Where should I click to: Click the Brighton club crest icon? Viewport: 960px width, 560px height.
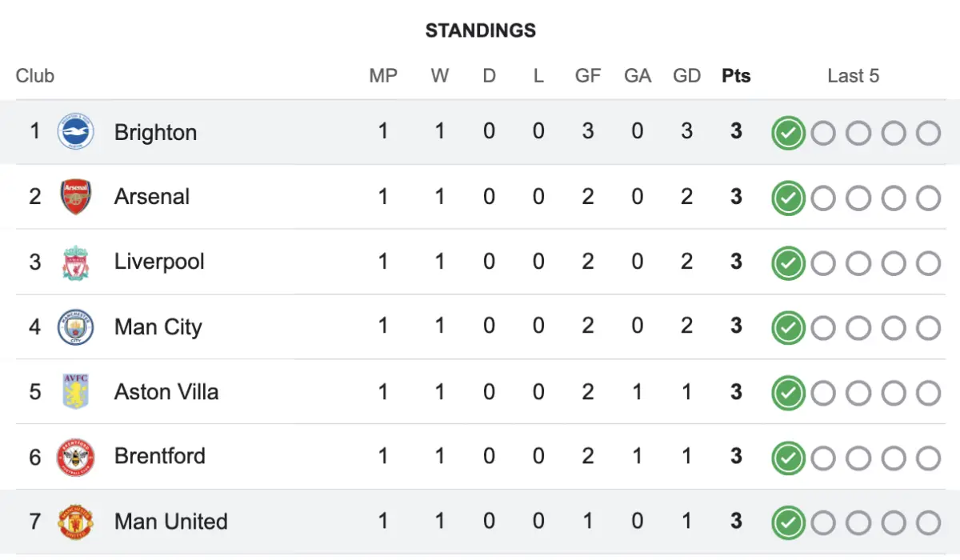pos(76,132)
